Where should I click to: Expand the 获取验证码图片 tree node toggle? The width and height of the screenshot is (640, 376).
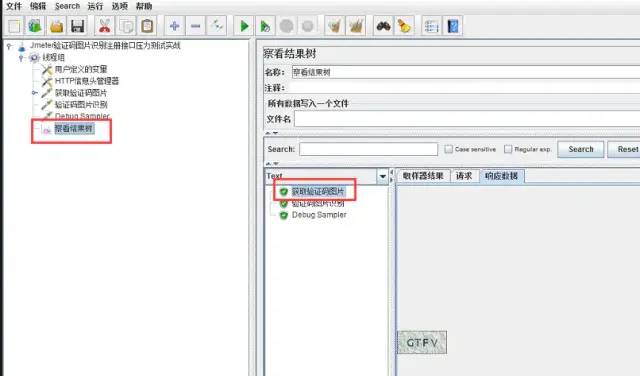(34, 93)
